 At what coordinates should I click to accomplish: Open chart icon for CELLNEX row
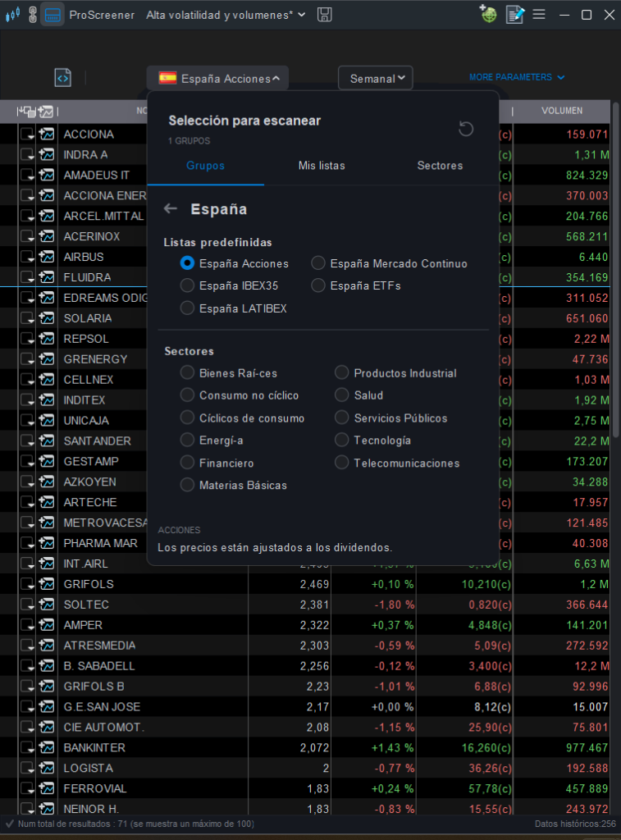point(47,379)
